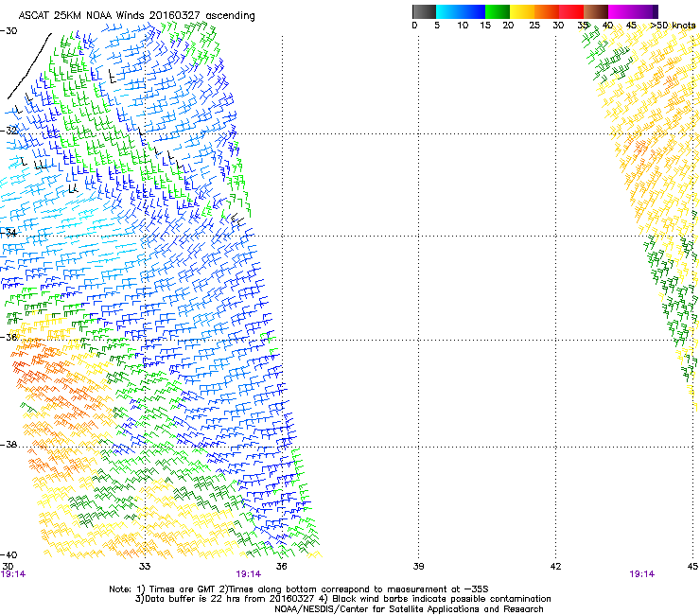Click longitude label '36' on the bottom axis

click(x=281, y=567)
